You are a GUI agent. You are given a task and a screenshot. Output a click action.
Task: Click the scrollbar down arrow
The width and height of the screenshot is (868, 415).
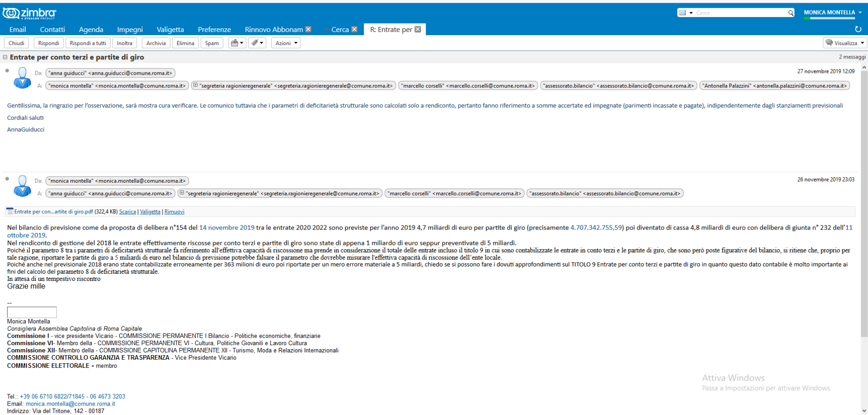click(x=864, y=410)
